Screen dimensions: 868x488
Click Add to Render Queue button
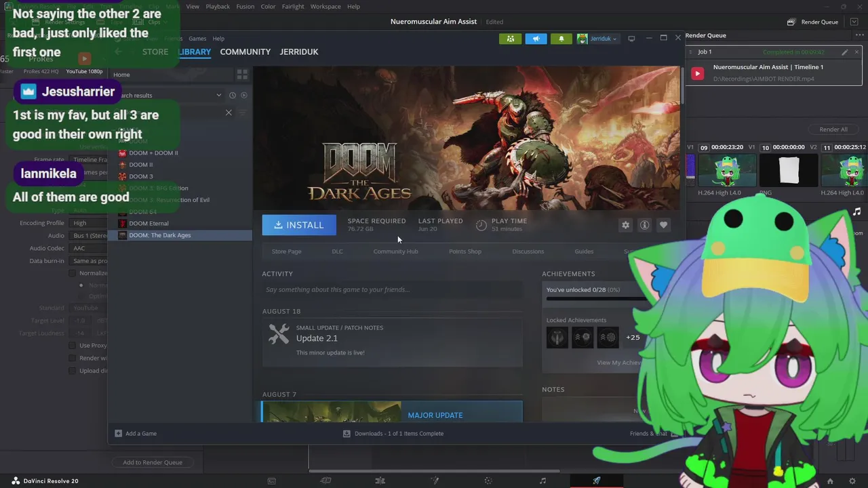[153, 462]
